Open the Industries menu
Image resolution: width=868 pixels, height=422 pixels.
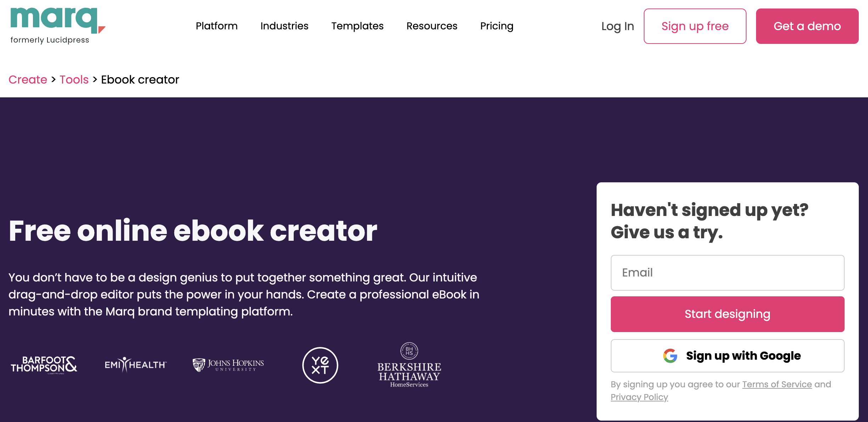click(x=284, y=26)
